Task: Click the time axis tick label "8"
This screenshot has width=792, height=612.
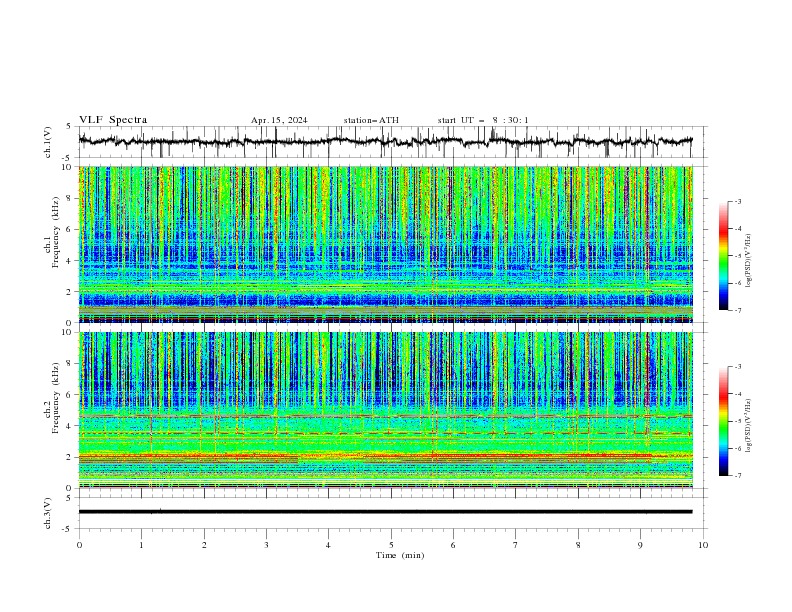Action: tap(578, 545)
